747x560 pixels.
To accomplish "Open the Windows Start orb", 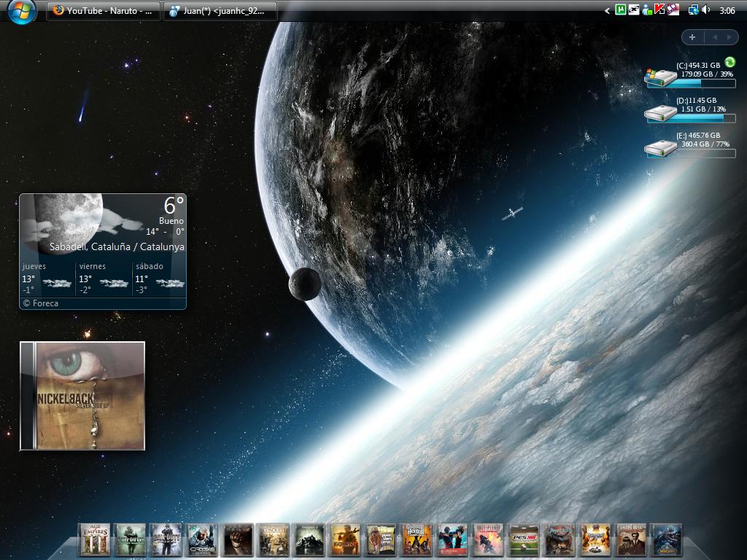I will tap(21, 11).
